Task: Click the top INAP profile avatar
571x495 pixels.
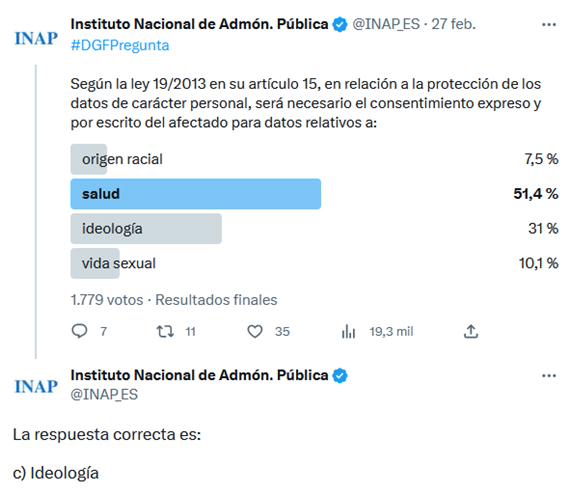Action: click(x=36, y=38)
